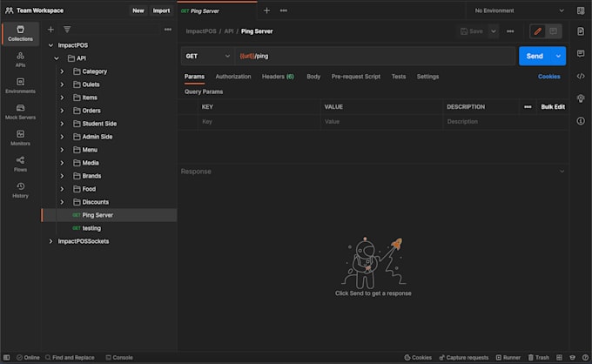592x364 pixels.
Task: Expand the Student Side folder
Action: 63,124
